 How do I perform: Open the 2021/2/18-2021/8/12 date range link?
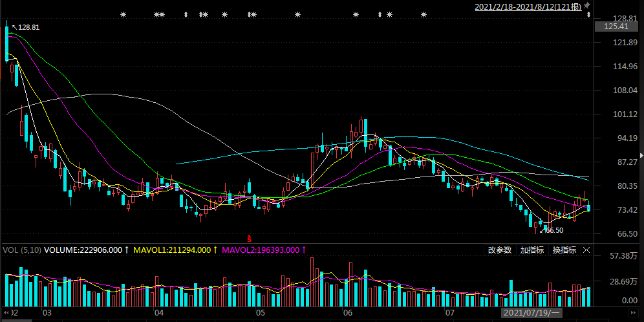528,7
